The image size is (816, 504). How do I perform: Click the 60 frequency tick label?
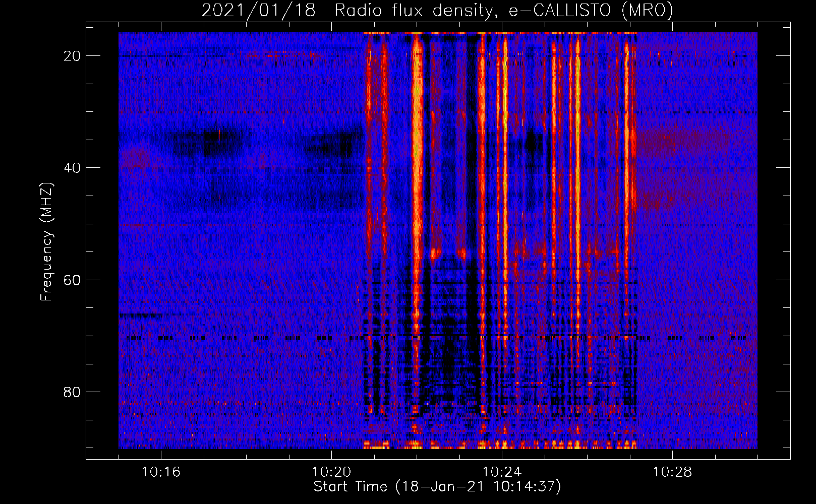(73, 280)
